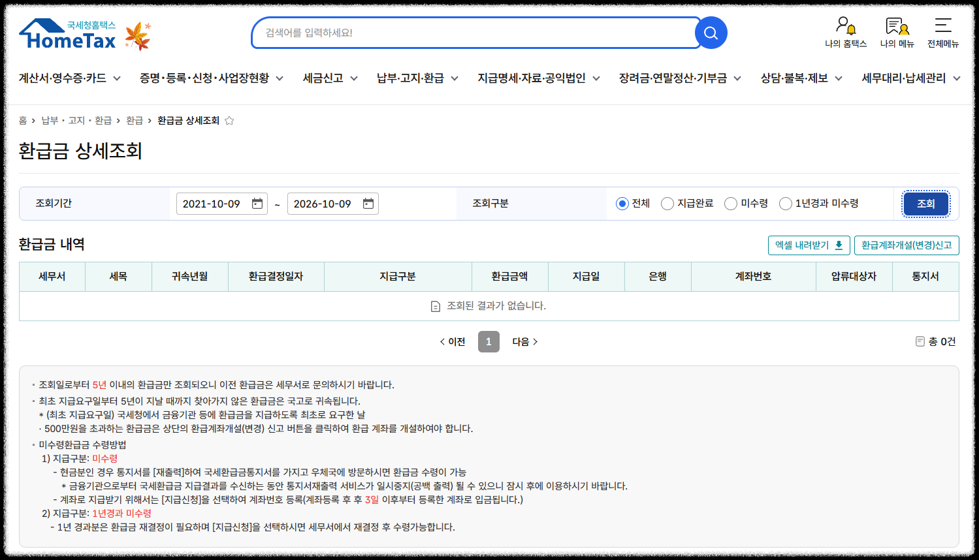Image resolution: width=979 pixels, height=560 pixels.
Task: Click the search input field
Action: pyautogui.click(x=475, y=33)
